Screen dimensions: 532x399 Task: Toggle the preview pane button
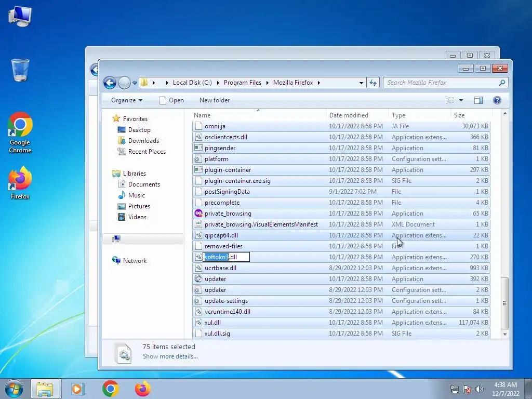click(x=478, y=100)
